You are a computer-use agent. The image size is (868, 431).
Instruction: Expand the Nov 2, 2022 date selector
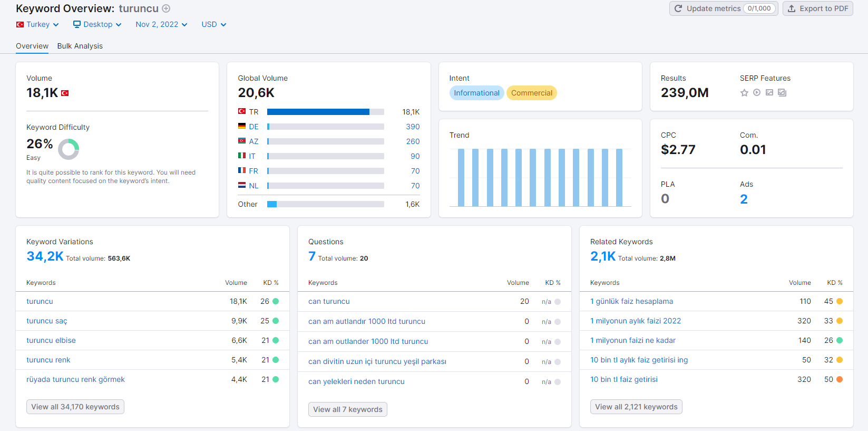161,24
